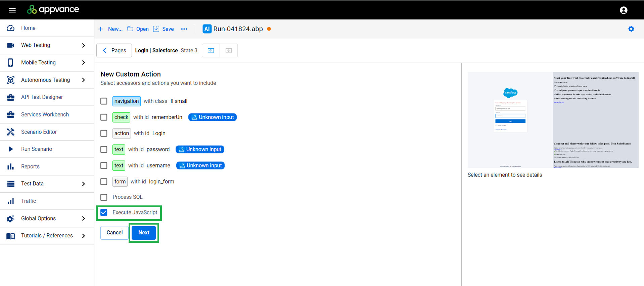This screenshot has width=644, height=286.
Task: Click the green check accessor tag
Action: 121,117
